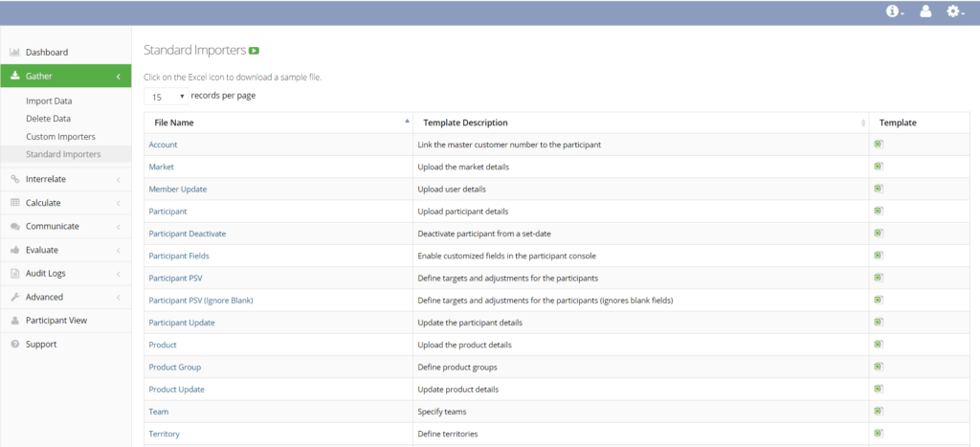Expand the Calculate sidebar section
Screen dimensions: 980x447
click(66, 203)
